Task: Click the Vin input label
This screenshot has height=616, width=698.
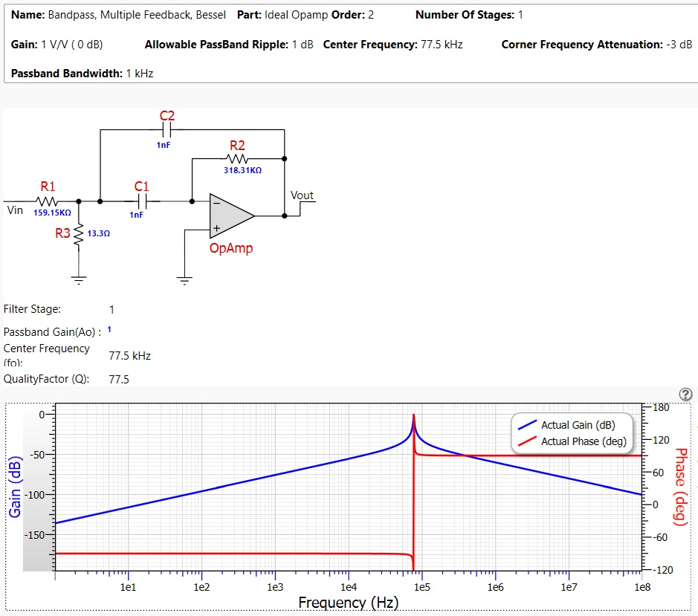Action: 15,210
